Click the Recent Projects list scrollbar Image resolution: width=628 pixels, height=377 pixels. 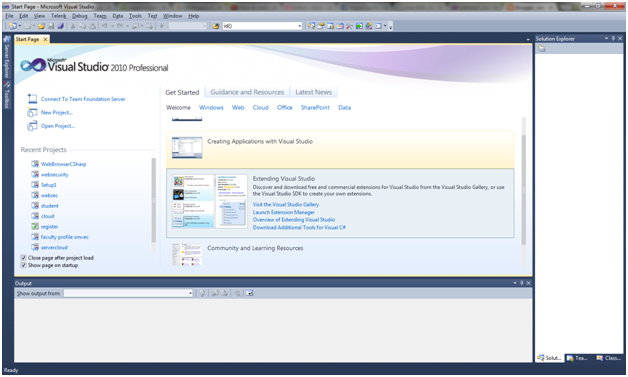tap(153, 200)
